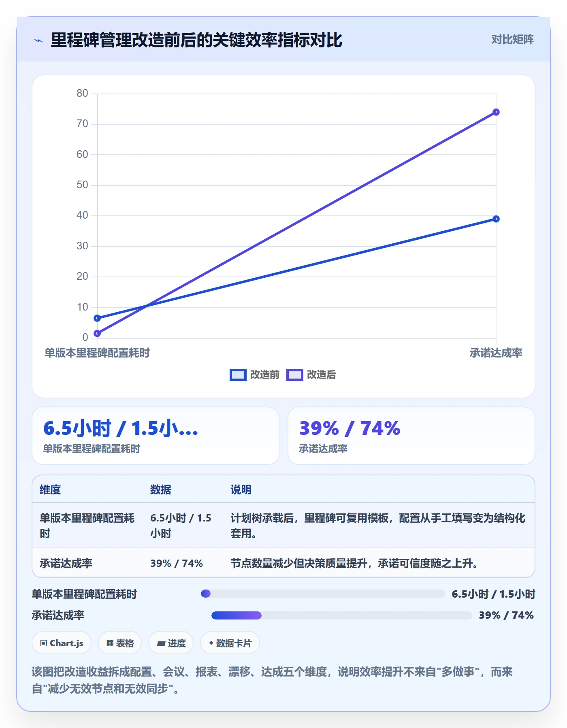
Task: Click the 改造后 legend label text
Action: click(x=322, y=375)
